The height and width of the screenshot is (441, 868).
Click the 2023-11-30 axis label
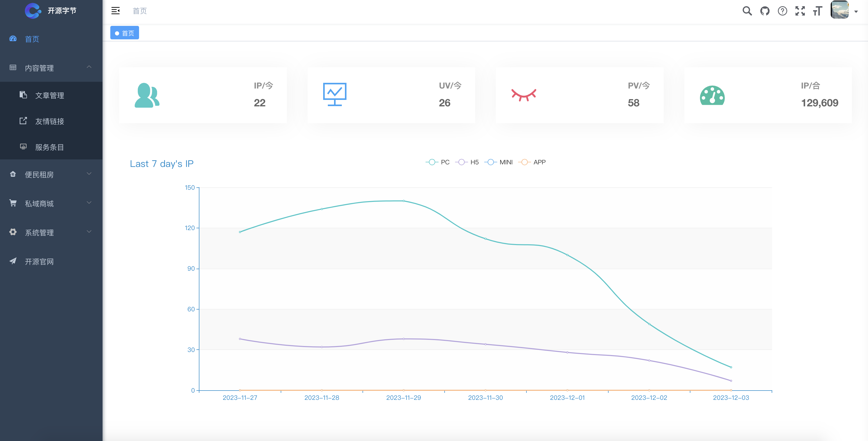coord(485,398)
